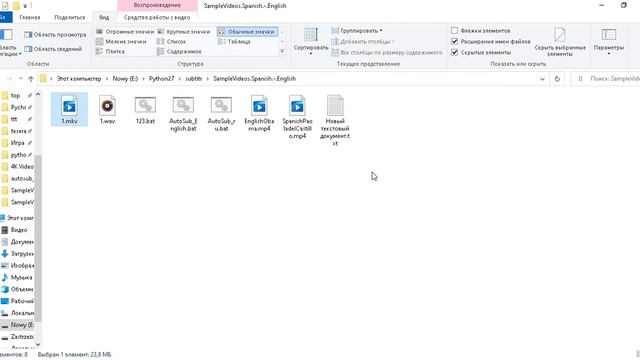Switch layout to Содержимое
Screen dimensions: 640x360
tap(180, 51)
